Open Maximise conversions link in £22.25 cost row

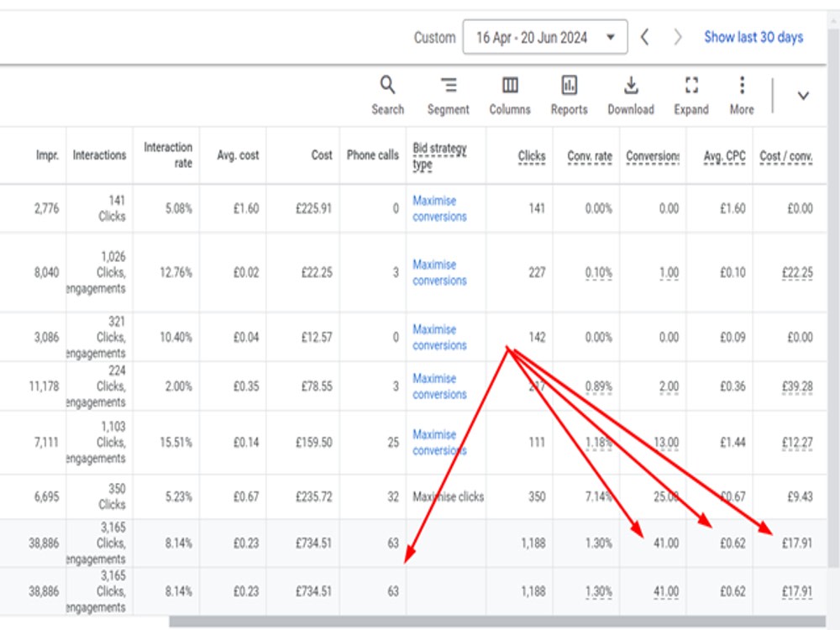[x=439, y=273]
